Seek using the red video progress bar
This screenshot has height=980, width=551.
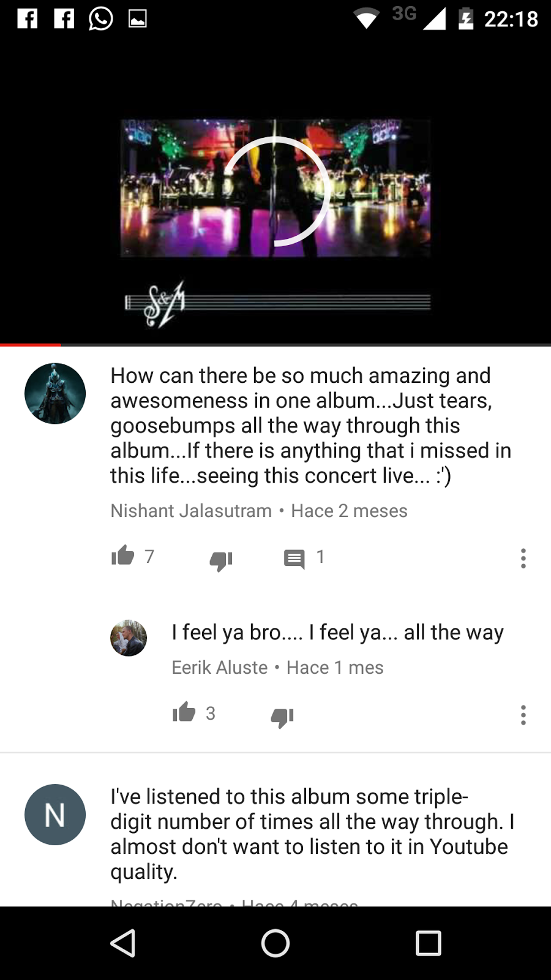(x=275, y=345)
